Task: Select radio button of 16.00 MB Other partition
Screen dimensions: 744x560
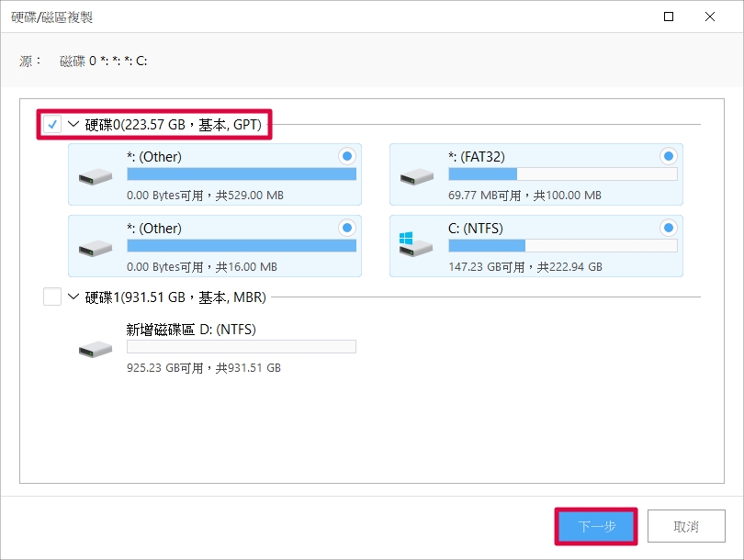Action: tap(347, 228)
